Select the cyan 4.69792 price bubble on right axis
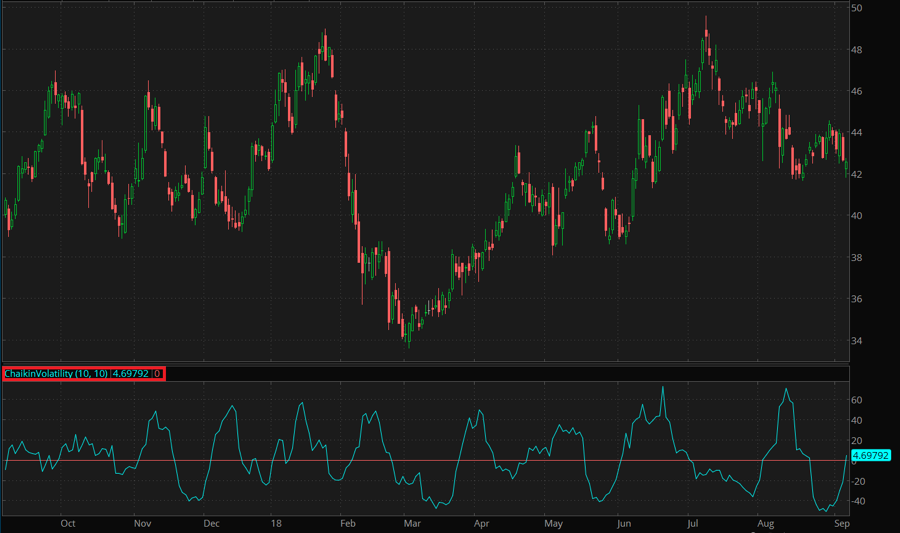900x533 pixels. point(872,455)
